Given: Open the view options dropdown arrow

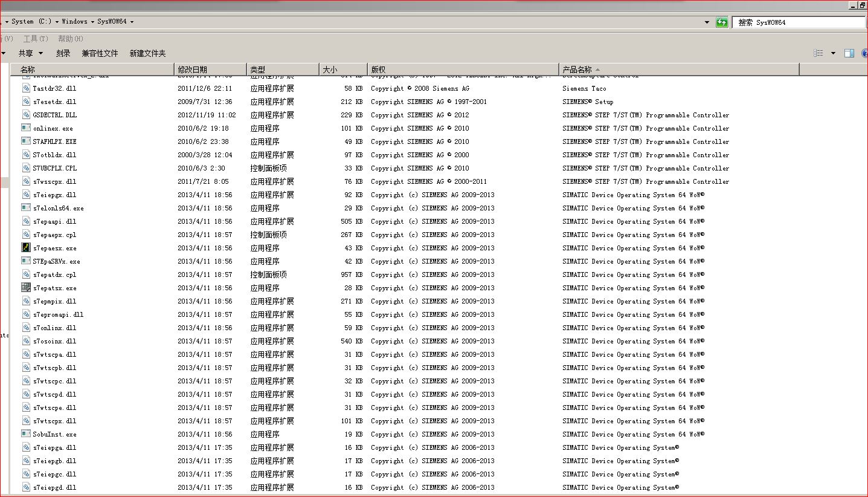Looking at the screenshot, I should [833, 53].
